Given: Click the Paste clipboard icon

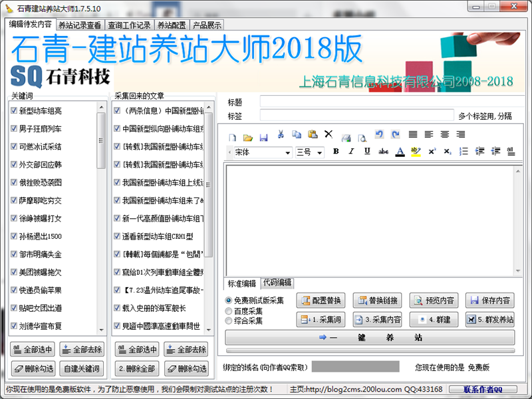Looking at the screenshot, I should (x=313, y=135).
